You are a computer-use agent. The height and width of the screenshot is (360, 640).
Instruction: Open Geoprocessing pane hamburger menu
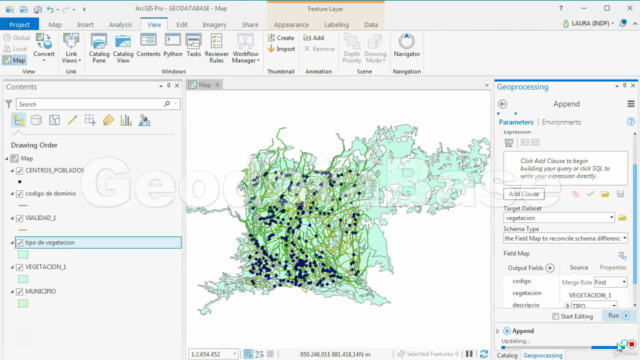pyautogui.click(x=631, y=104)
